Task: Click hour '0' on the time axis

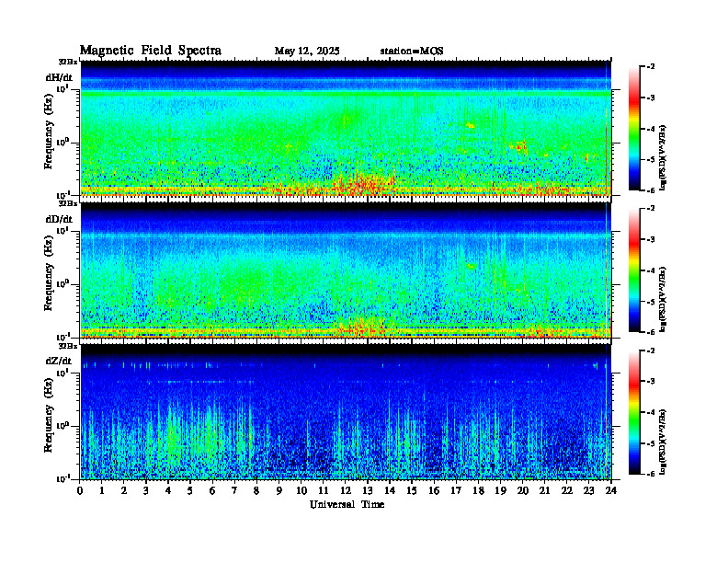Action: (80, 491)
